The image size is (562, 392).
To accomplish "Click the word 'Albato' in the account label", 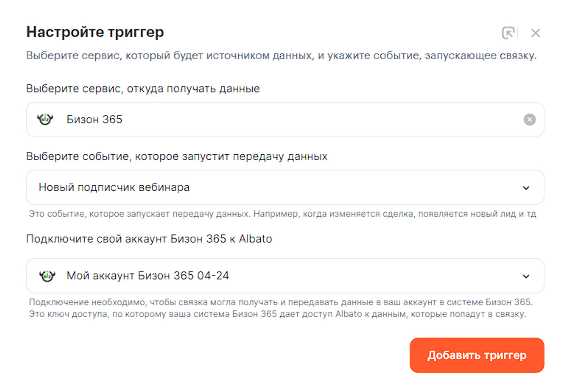I will pos(256,239).
